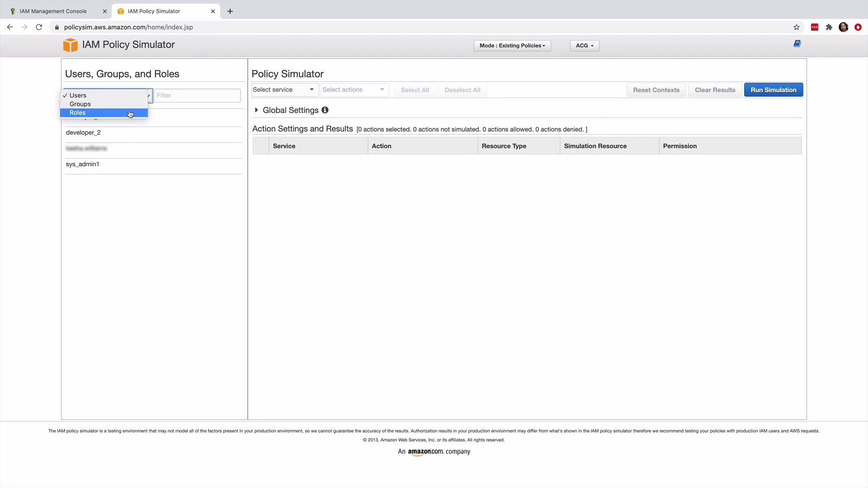Choose Roles from the dropdown list
868x488 pixels.
[78, 113]
